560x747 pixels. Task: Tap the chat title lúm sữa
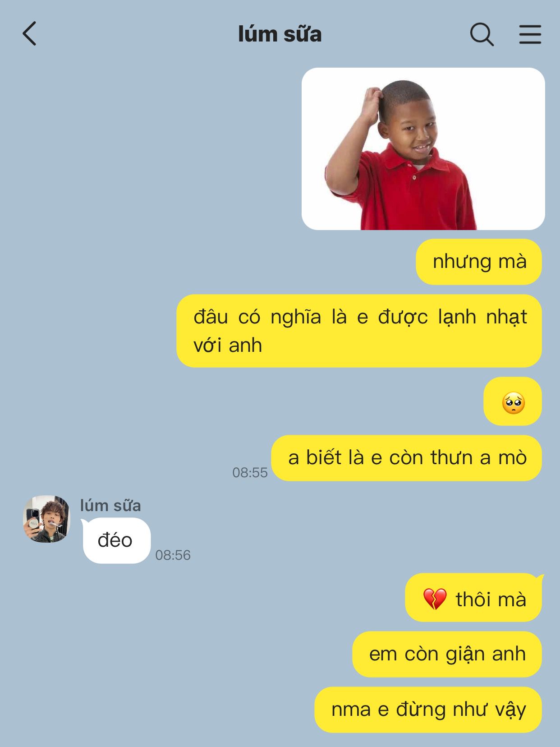click(280, 34)
